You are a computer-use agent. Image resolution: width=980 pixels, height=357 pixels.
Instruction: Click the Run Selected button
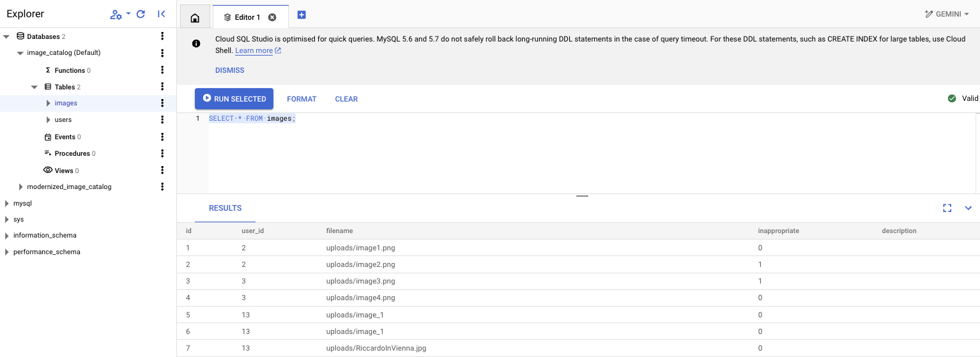[x=234, y=99]
